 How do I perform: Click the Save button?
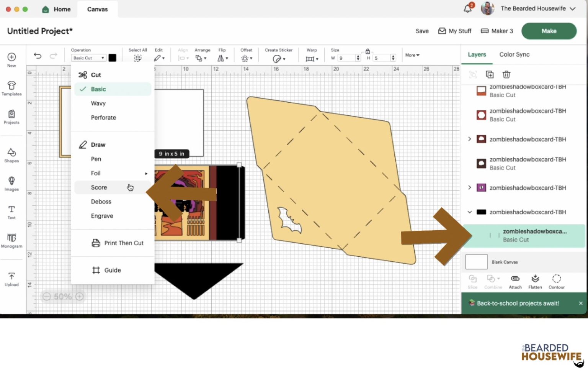(x=422, y=31)
